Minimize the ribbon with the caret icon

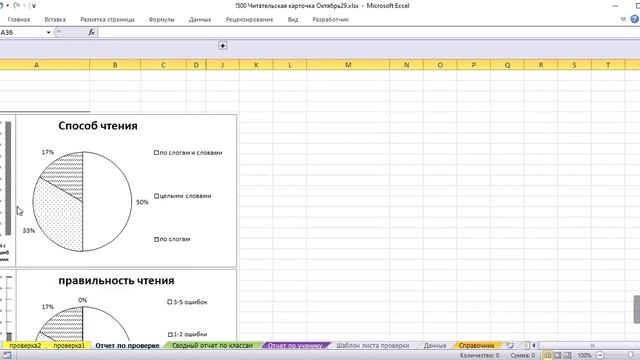[623, 19]
